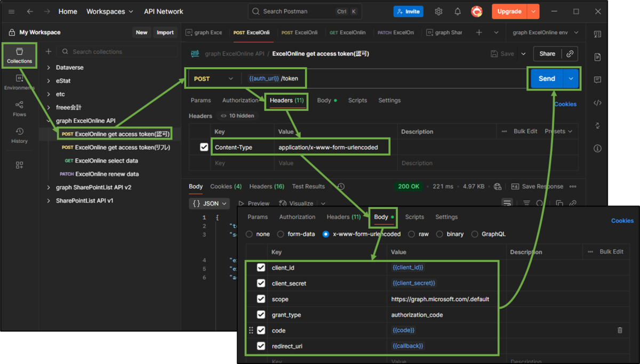Click the Search Postman field
640x364 pixels.
click(x=305, y=11)
